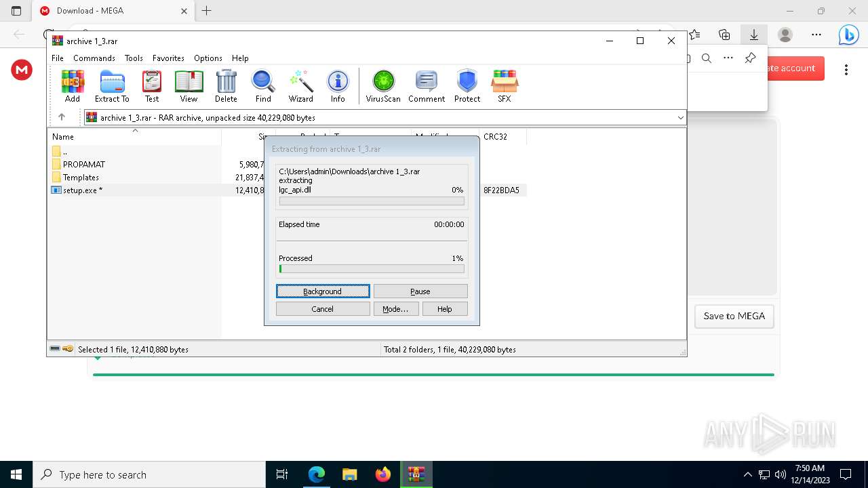The image size is (868, 488).
Task: Click the password key icon in status bar
Action: [68, 349]
